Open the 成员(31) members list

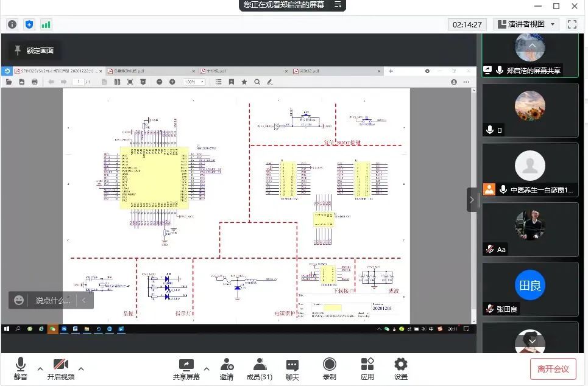tap(259, 369)
